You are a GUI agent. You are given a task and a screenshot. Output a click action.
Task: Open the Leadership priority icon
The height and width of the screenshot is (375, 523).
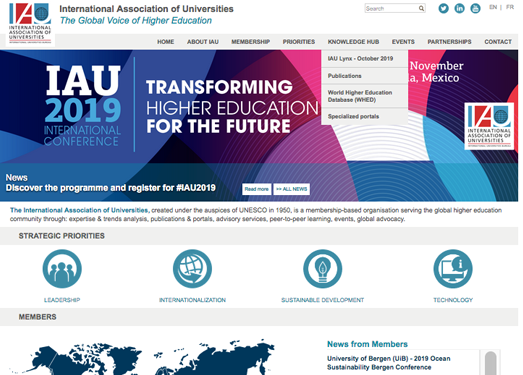click(x=62, y=269)
